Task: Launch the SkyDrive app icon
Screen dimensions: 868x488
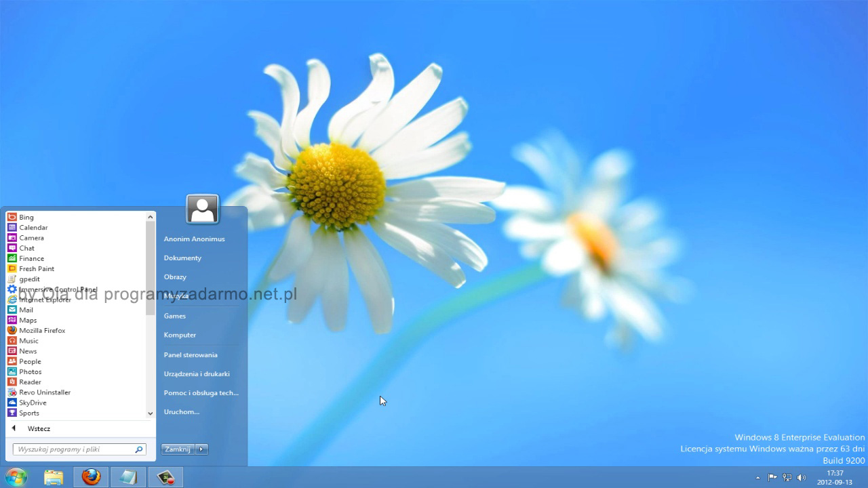Action: [12, 403]
